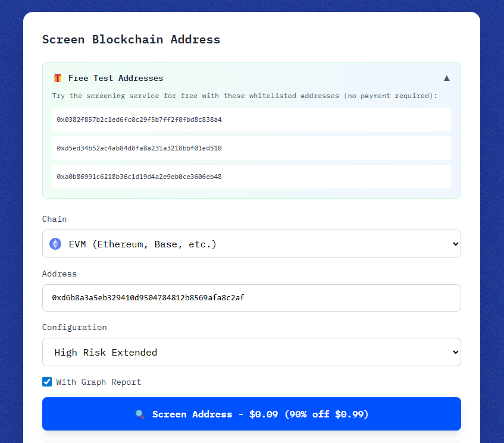Screen dimensions: 504x443
Task: Select test address 0xd5ed34b52ac4ab84d8fa8a231a3218bbf01ed510
Action: [251, 148]
